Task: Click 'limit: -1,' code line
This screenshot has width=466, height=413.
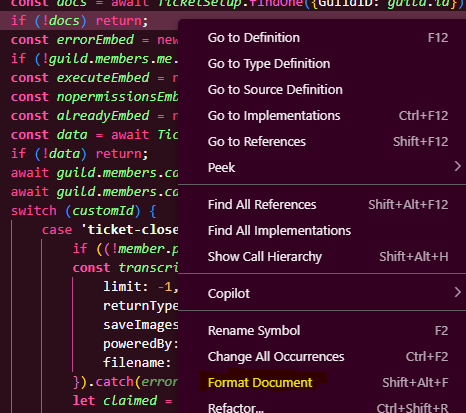Action: (x=141, y=287)
